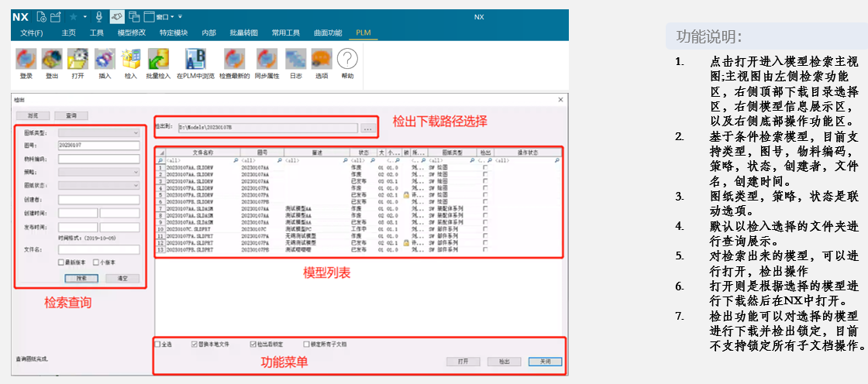Image resolution: width=868 pixels, height=384 pixels.
Task: Click the 选项 options icon
Action: pyautogui.click(x=322, y=59)
